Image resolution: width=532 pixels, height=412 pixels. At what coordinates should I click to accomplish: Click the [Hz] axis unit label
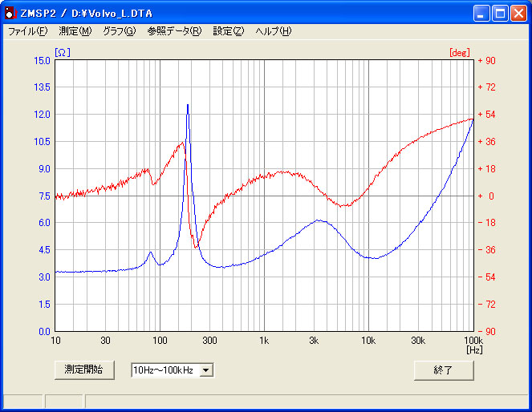474,349
